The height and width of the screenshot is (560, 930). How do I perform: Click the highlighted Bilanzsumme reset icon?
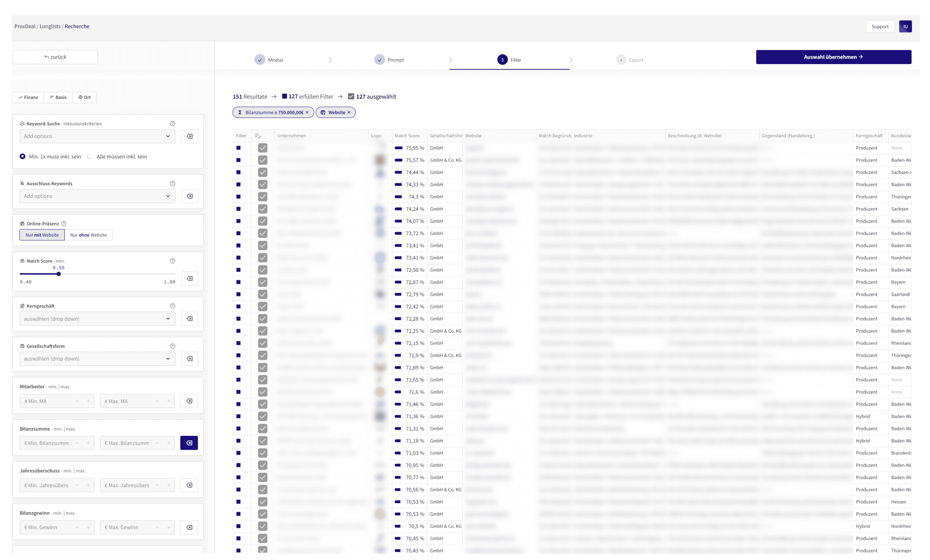click(x=189, y=443)
